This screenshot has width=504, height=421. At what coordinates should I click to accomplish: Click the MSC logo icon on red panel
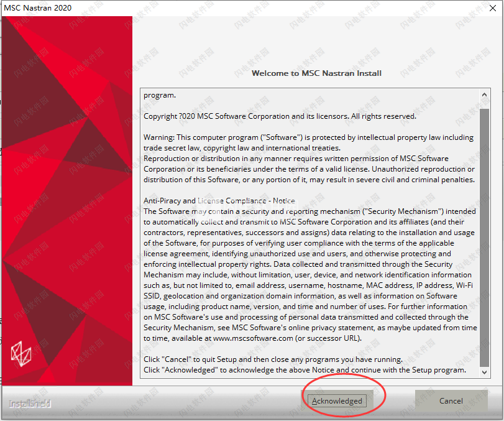coord(21,354)
